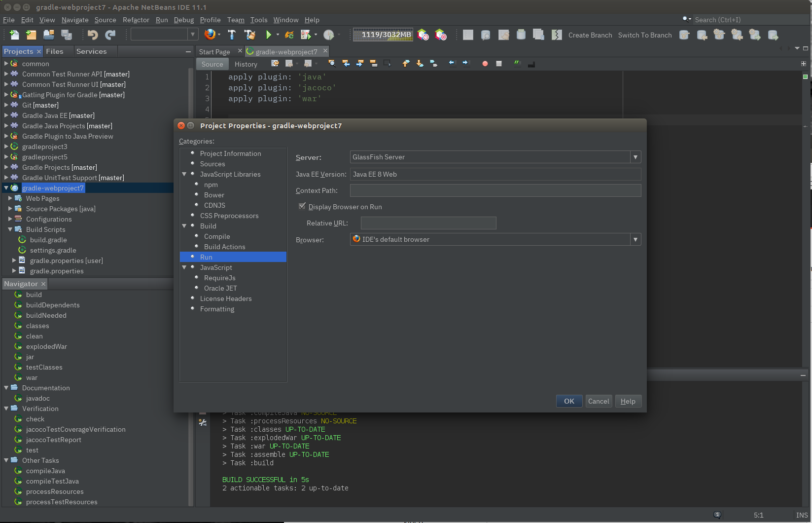Open the Server dropdown showing GlassFish Server
Screen dimensions: 812x523
[x=635, y=157]
